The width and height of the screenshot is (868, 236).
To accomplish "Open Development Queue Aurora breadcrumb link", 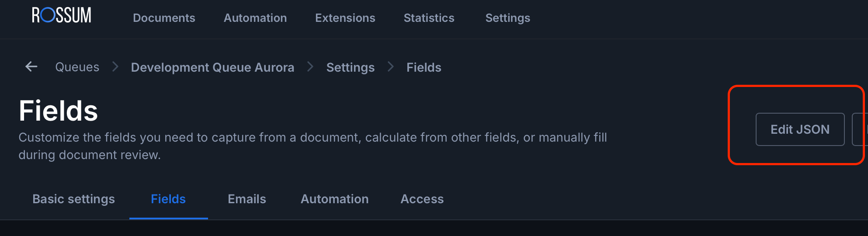I will (212, 67).
